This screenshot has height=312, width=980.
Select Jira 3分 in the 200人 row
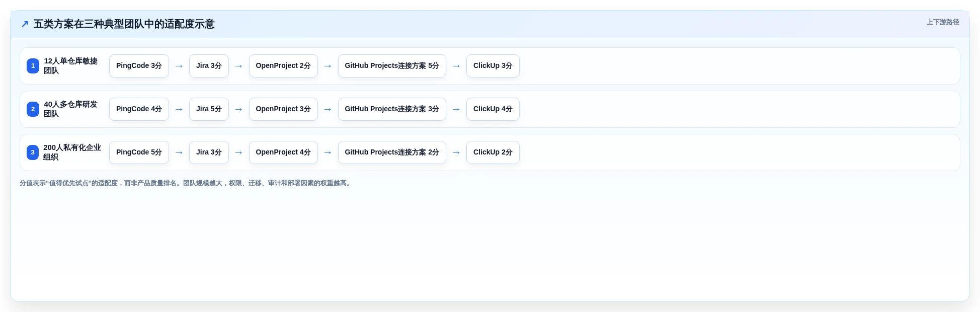(209, 152)
